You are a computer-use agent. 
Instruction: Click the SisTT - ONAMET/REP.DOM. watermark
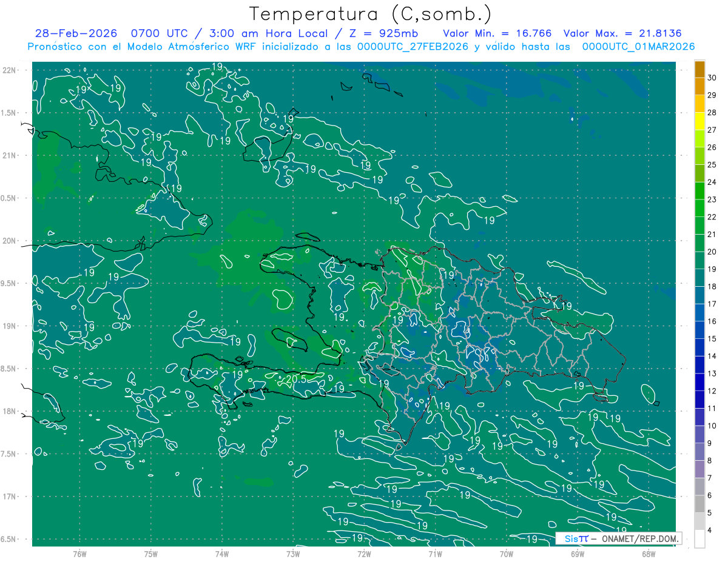pyautogui.click(x=618, y=538)
